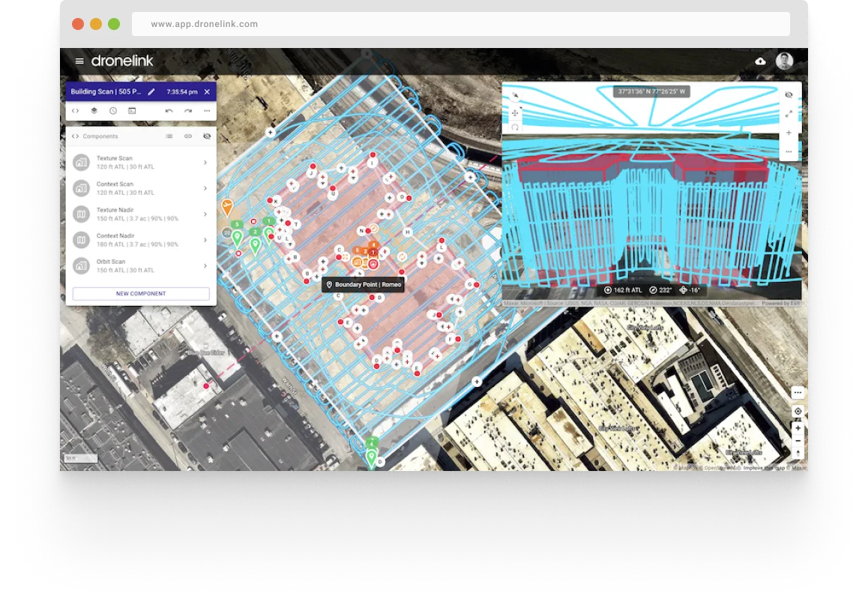Click the compass icon in 3D preview

coord(515,95)
